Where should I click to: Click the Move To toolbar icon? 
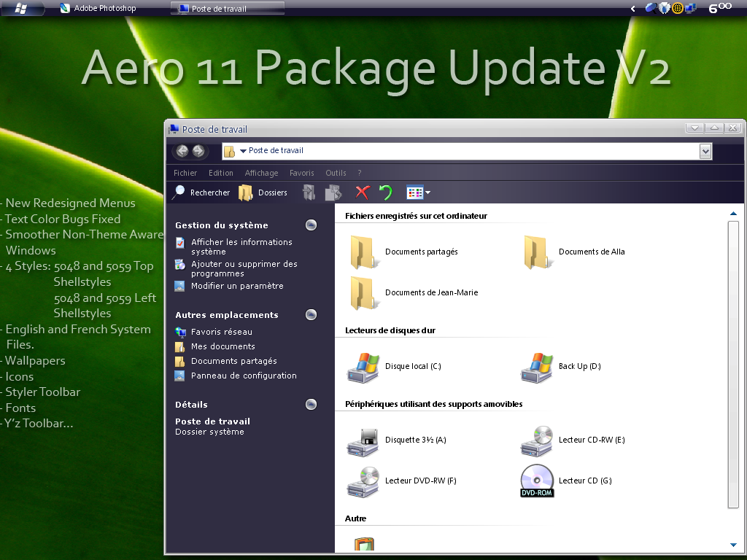[308, 192]
